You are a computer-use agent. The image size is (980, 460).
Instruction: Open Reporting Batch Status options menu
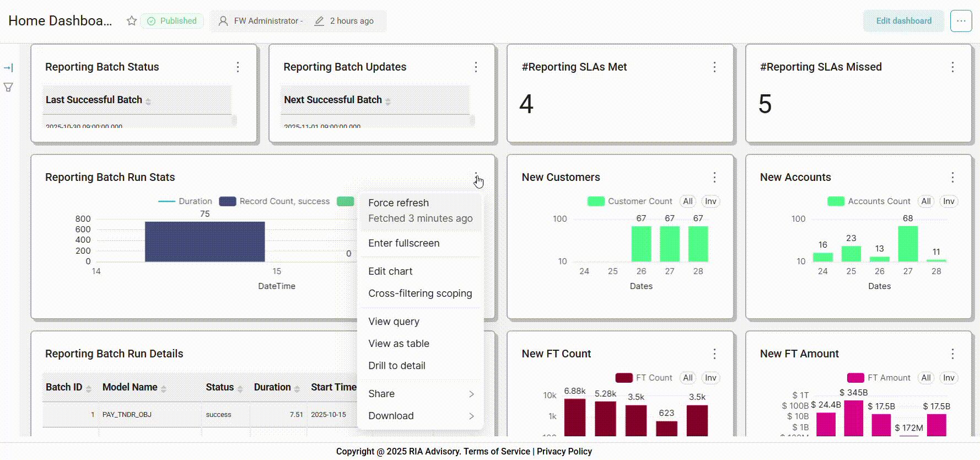click(x=238, y=67)
